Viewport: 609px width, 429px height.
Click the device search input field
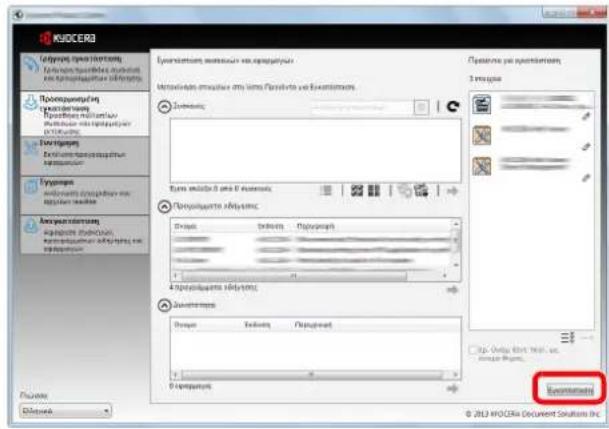coord(362,107)
